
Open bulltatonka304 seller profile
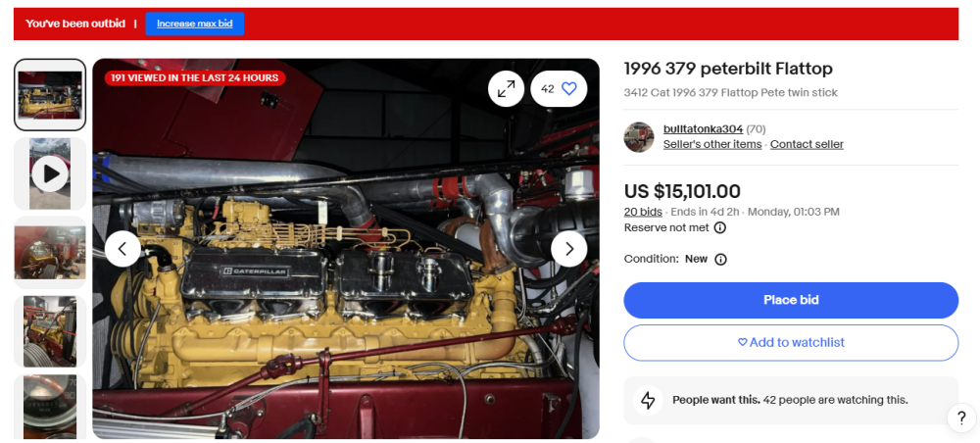tap(703, 129)
